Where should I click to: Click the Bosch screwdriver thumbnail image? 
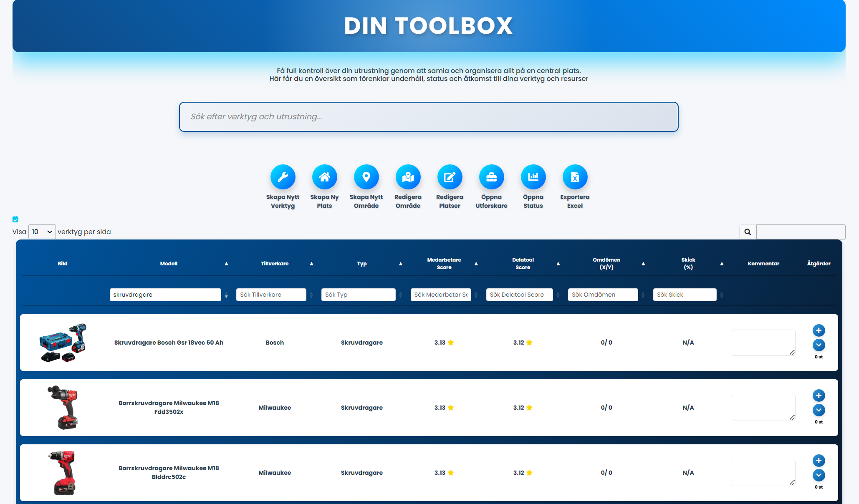click(63, 343)
